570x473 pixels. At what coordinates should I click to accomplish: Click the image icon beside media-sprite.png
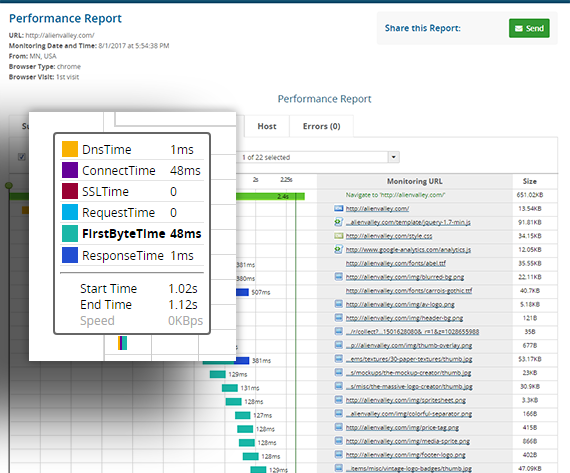[x=338, y=441]
